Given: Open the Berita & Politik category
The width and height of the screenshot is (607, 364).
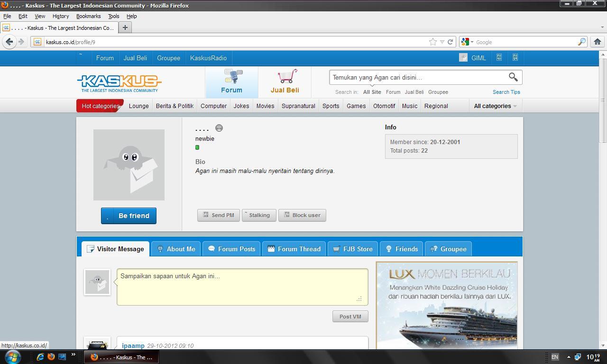Looking at the screenshot, I should (x=175, y=106).
